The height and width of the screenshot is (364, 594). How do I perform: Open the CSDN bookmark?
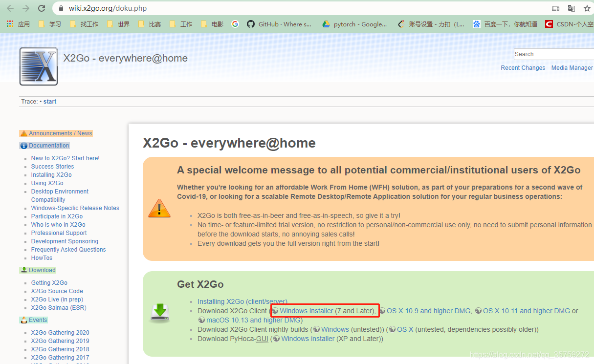pos(570,24)
